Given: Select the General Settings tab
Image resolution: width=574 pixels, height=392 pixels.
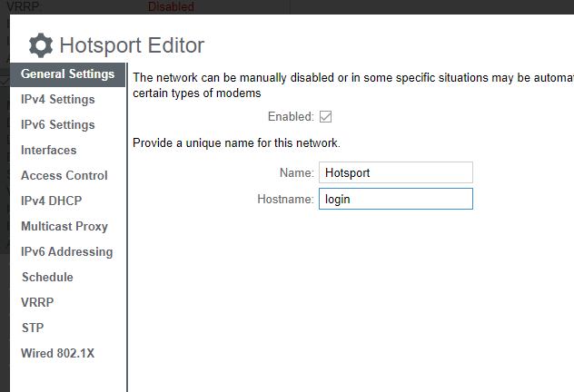Looking at the screenshot, I should (67, 73).
